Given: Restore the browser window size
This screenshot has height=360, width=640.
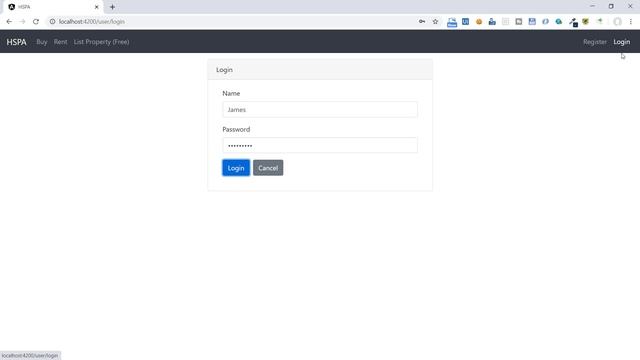Looking at the screenshot, I should (x=611, y=7).
